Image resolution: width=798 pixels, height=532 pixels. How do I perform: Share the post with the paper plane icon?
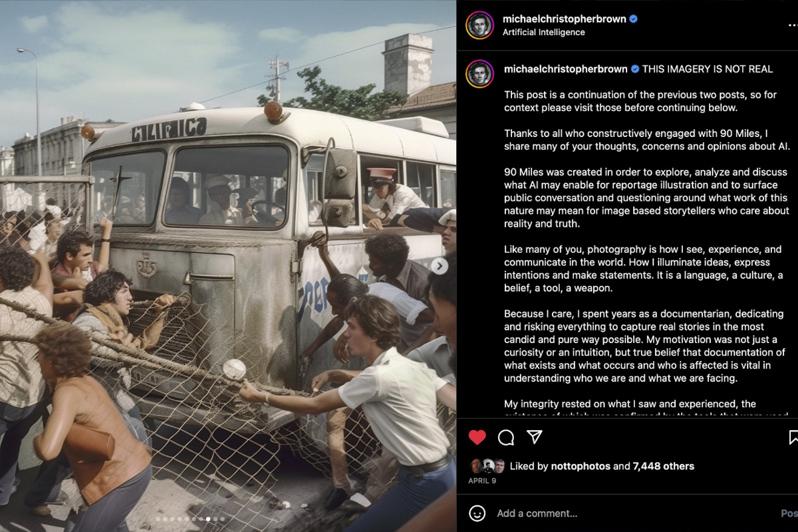click(x=534, y=437)
